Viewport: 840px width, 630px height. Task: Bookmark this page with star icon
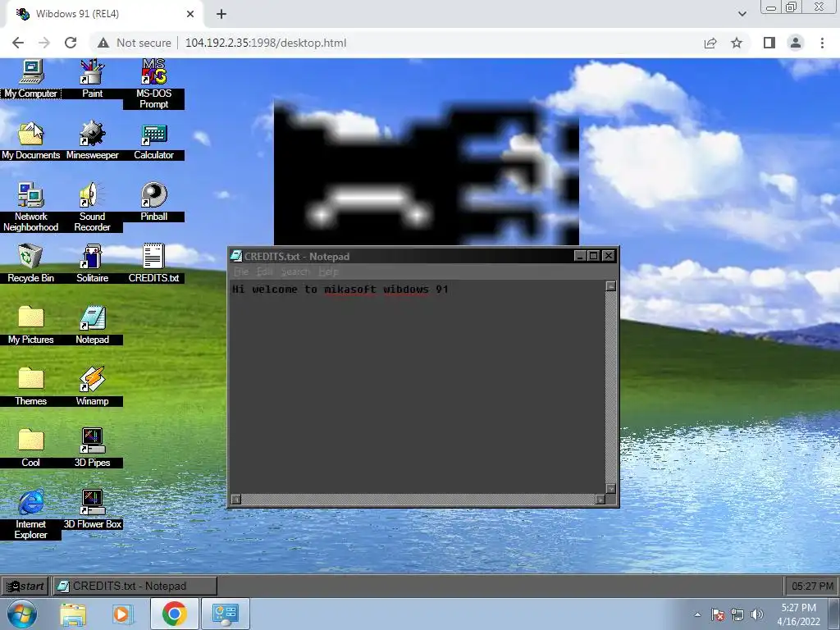point(737,43)
